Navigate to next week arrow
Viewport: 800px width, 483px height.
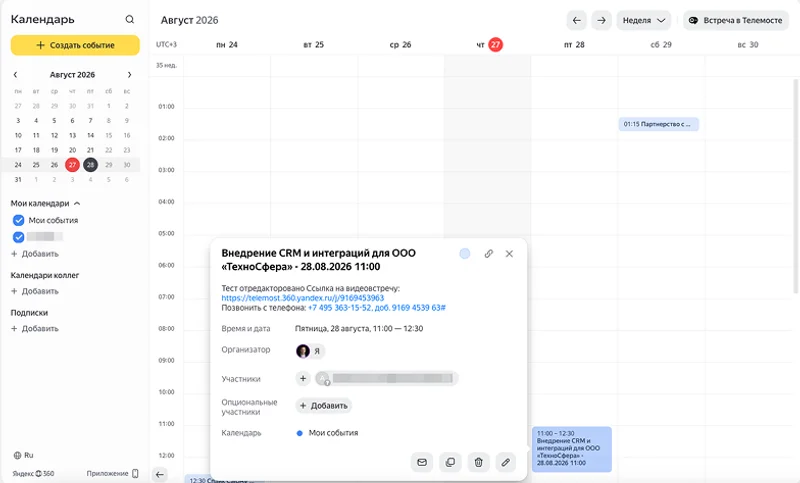tap(602, 20)
